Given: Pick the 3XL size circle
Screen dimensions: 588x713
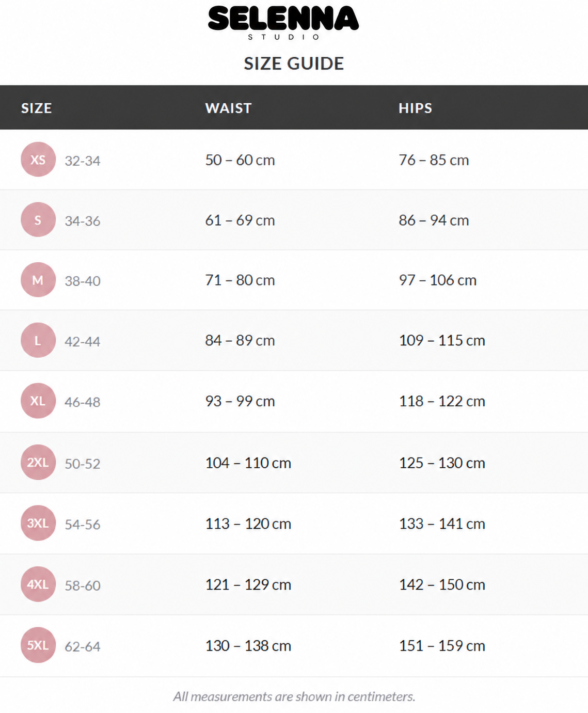Looking at the screenshot, I should [38, 523].
